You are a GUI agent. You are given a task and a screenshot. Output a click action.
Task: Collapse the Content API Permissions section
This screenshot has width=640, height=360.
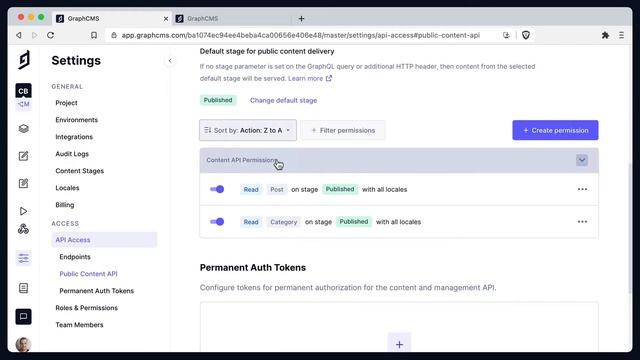point(582,160)
